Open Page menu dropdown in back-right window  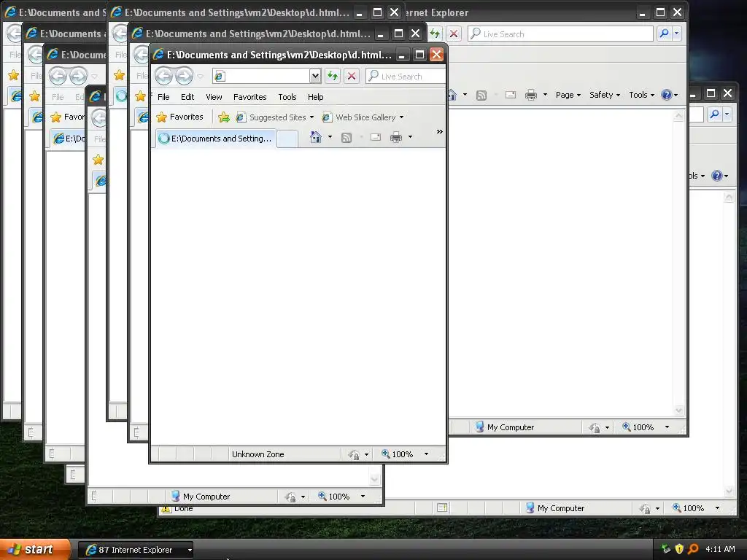click(x=568, y=95)
